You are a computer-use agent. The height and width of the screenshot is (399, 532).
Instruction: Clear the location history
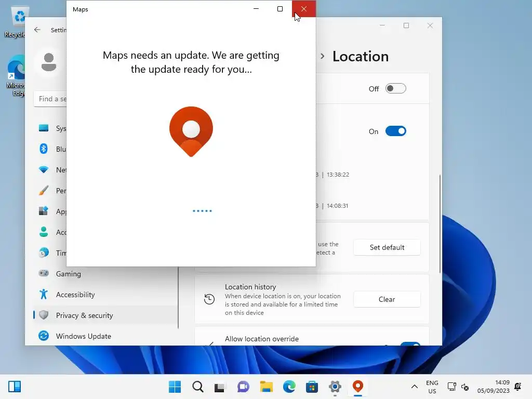tap(387, 299)
